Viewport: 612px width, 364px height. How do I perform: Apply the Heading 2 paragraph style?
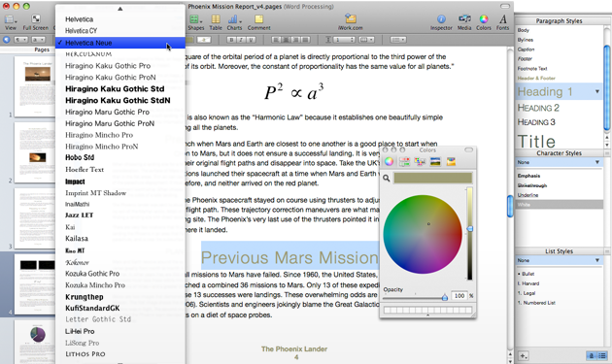tap(538, 108)
